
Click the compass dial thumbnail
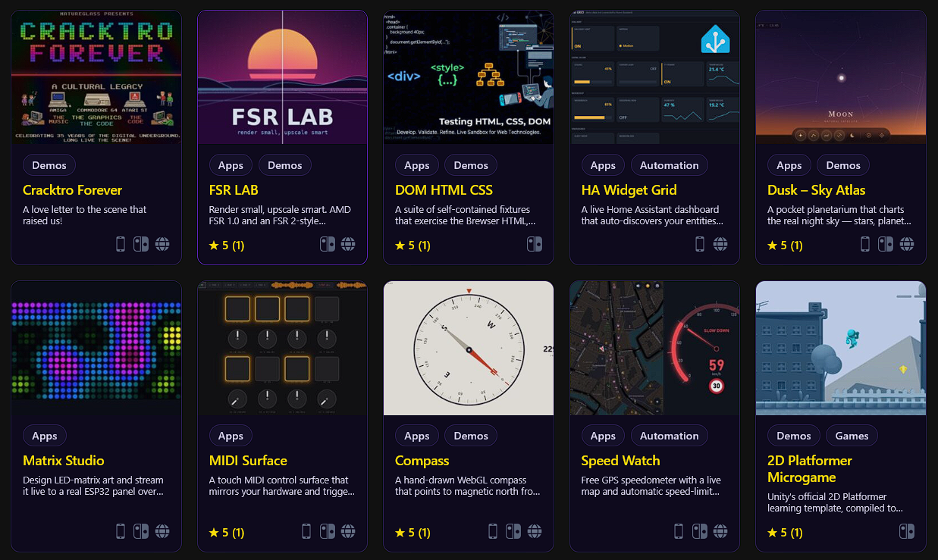pos(469,348)
